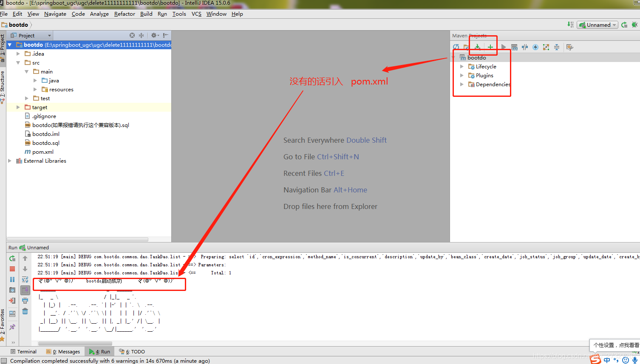Expand the Maven Lifecycle node
The width and height of the screenshot is (640, 364).
coord(462,66)
